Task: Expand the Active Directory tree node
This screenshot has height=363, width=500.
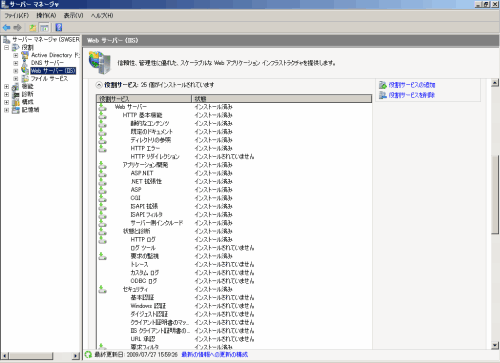Action: coord(16,55)
